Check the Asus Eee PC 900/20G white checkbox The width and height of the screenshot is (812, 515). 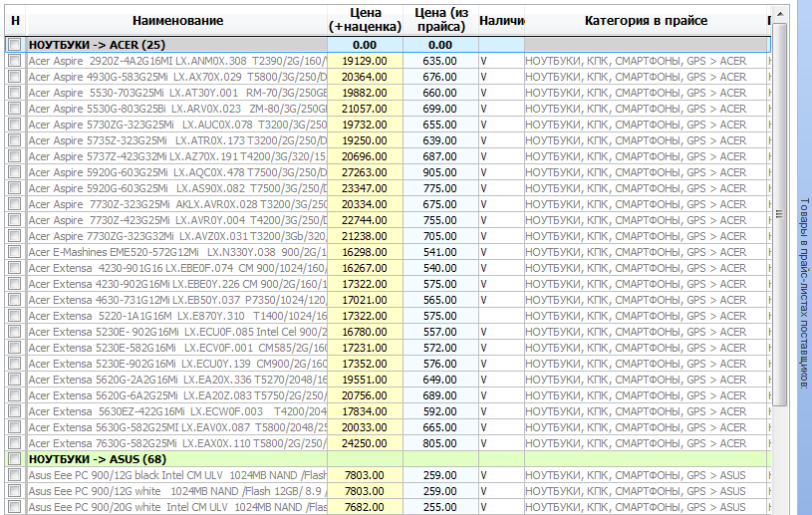15,507
